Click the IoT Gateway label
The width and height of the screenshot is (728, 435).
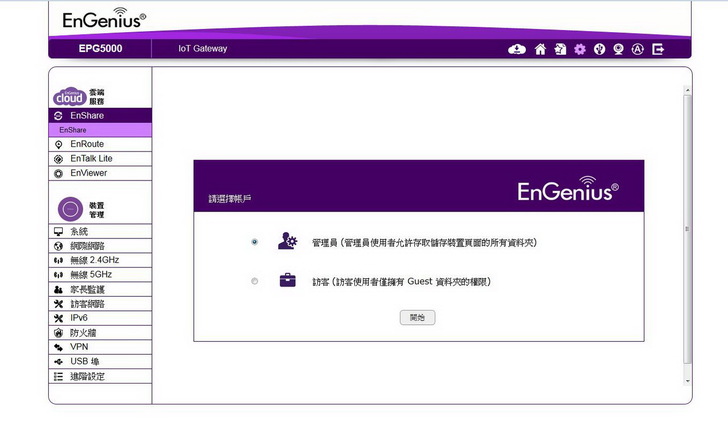coord(202,48)
